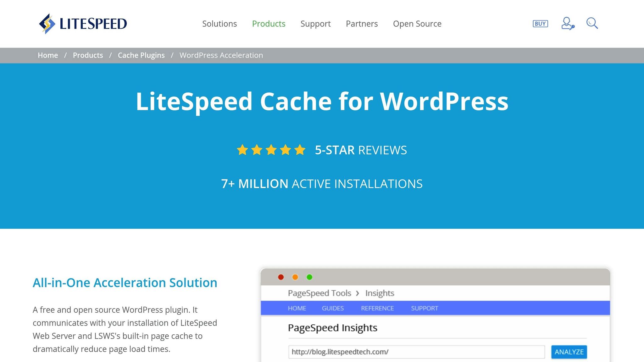The image size is (644, 362).
Task: Click the LiteSpeed Cache for WordPress heading
Action: (322, 101)
